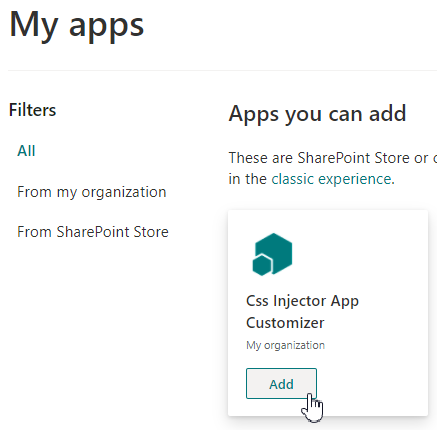Add the Css Injector App Customizer
437x430 pixels.
tap(281, 384)
